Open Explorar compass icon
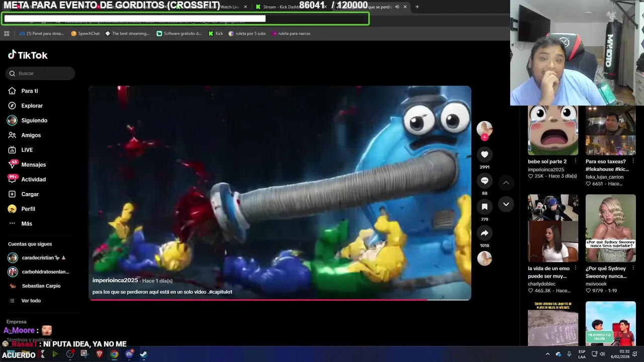 tap(12, 106)
